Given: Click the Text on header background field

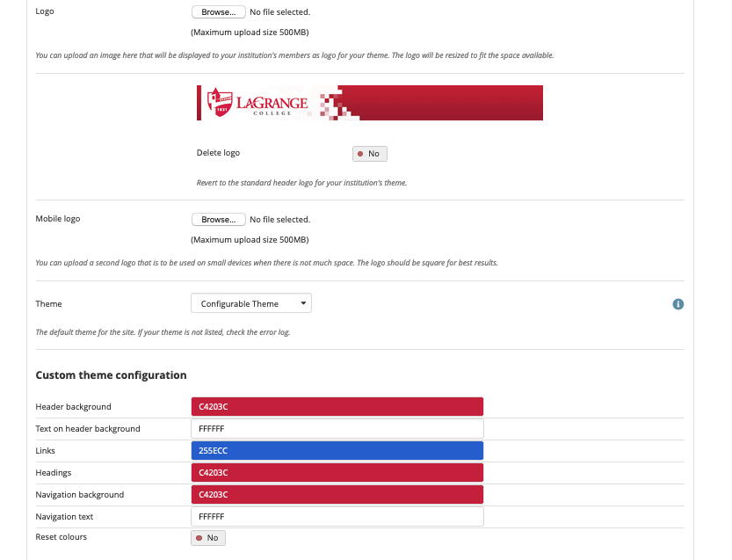Looking at the screenshot, I should click(337, 429).
